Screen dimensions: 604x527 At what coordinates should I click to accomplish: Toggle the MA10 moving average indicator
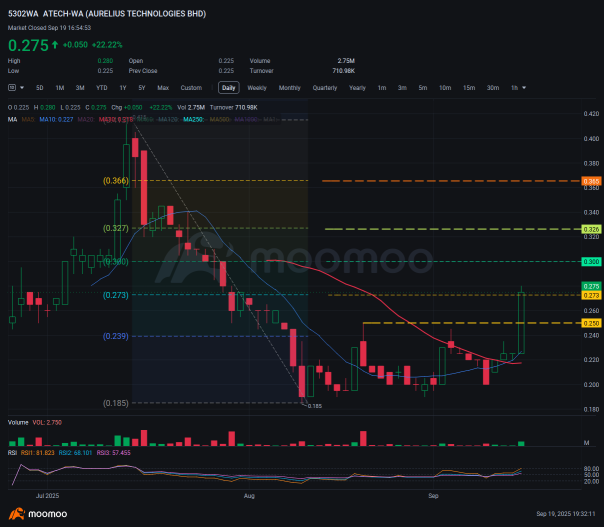coord(57,119)
